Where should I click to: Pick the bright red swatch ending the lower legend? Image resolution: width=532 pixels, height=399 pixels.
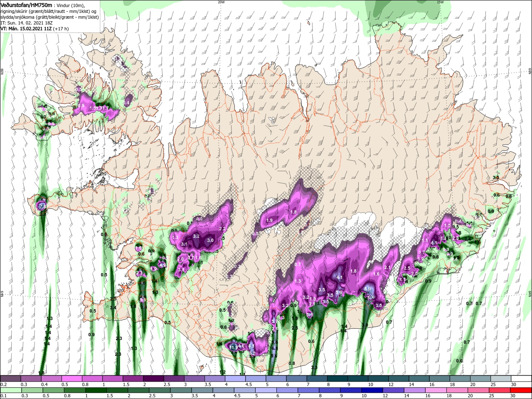(521, 390)
